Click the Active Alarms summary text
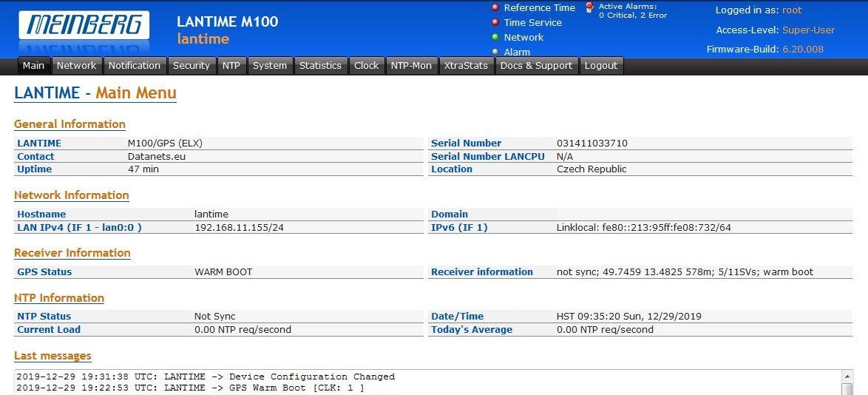The image size is (868, 395). [x=633, y=11]
